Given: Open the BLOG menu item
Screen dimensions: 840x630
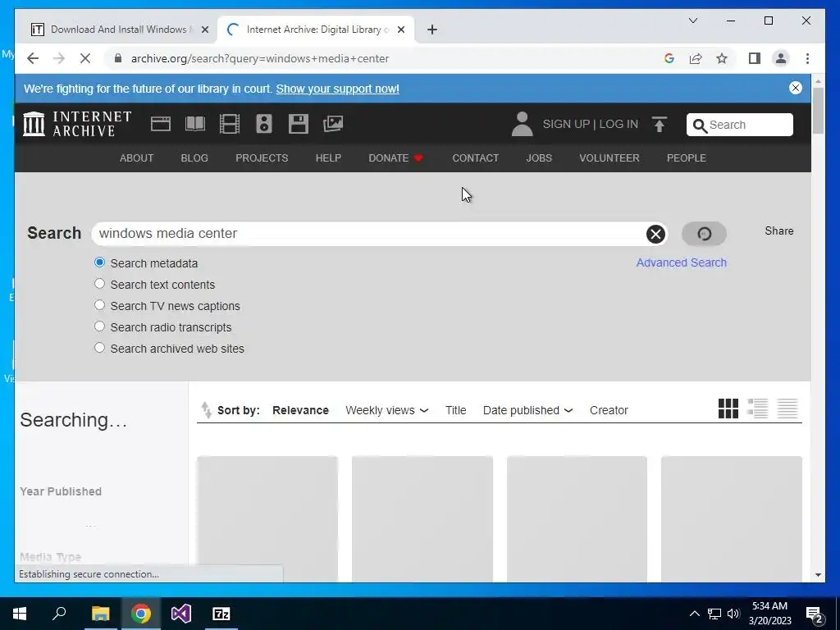Looking at the screenshot, I should point(194,158).
